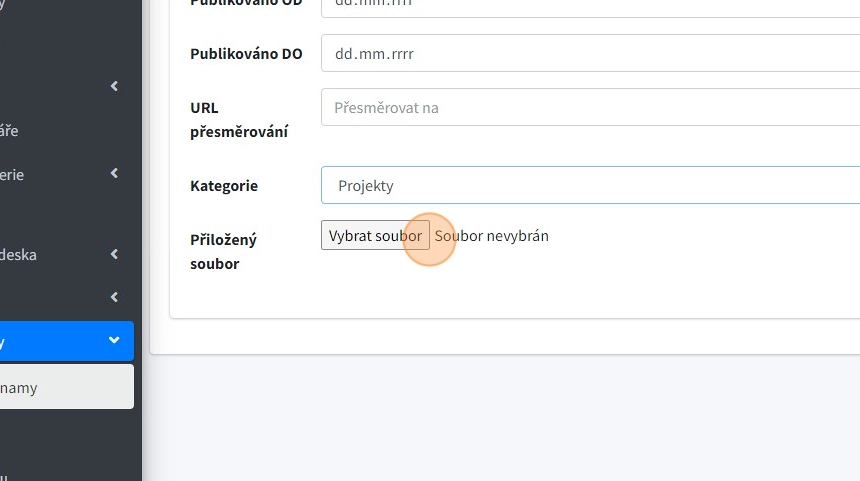Expand the topmost sidebar menu chevron
This screenshot has width=860, height=481.
pos(114,86)
